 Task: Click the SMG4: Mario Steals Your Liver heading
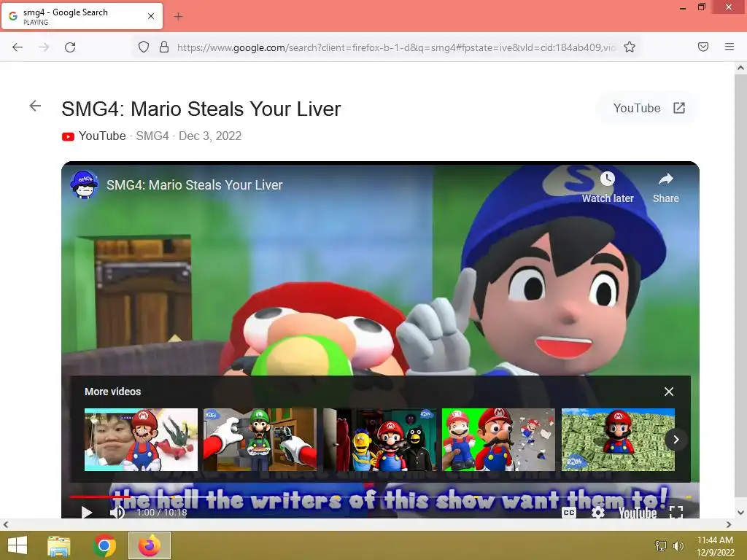pos(201,109)
